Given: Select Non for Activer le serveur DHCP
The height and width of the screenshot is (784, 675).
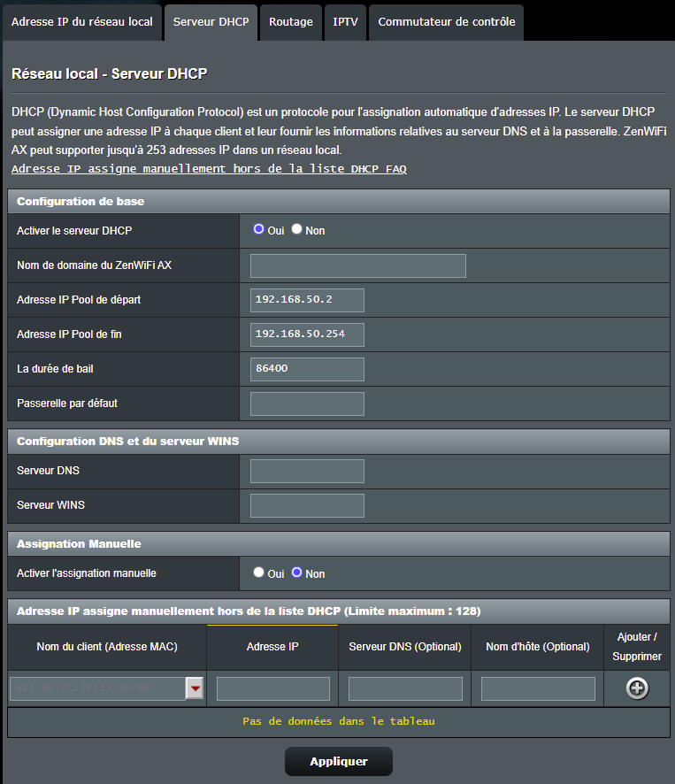Looking at the screenshot, I should [x=296, y=229].
